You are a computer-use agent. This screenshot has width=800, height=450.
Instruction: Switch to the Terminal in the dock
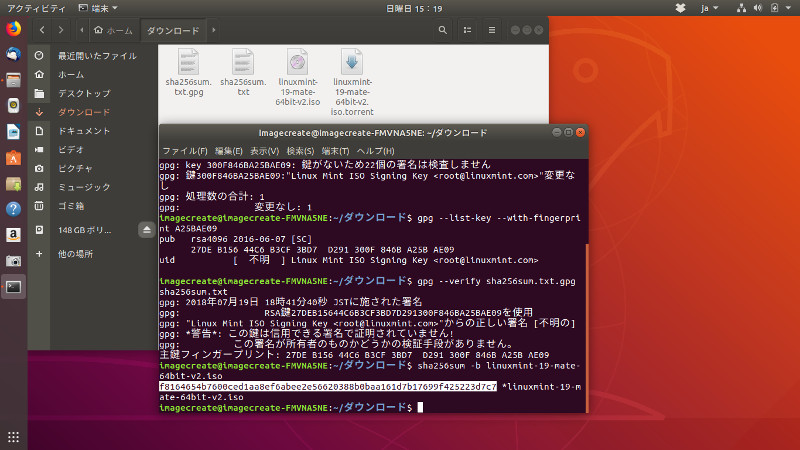[x=13, y=287]
